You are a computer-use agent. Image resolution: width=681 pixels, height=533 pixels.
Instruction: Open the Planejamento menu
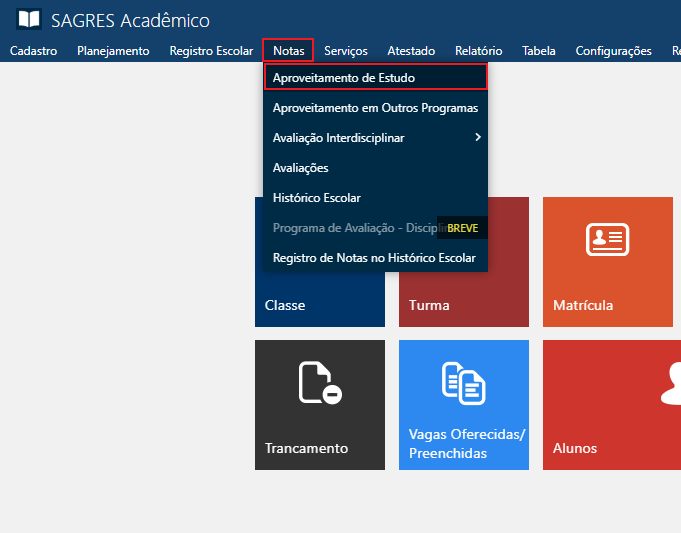113,51
